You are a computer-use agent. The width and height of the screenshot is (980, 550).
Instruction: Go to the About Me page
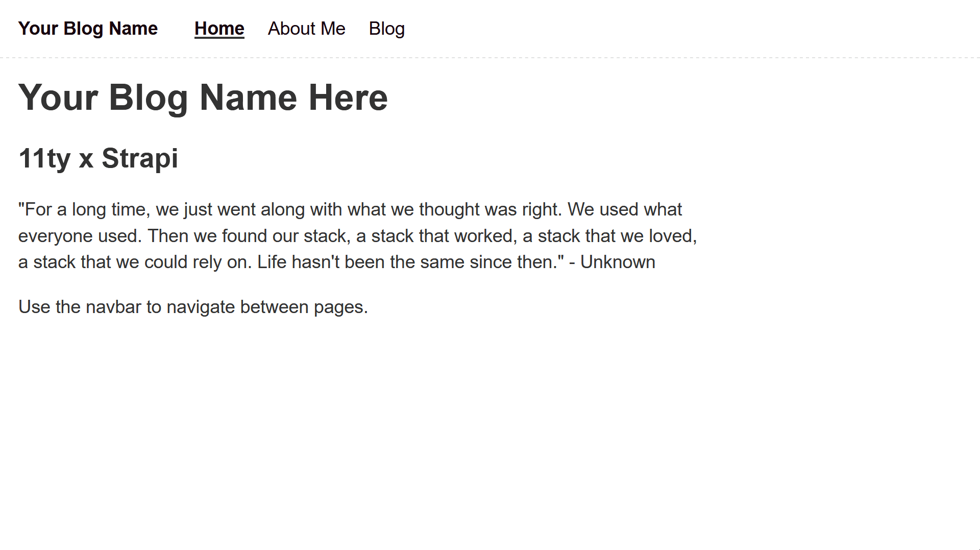306,29
